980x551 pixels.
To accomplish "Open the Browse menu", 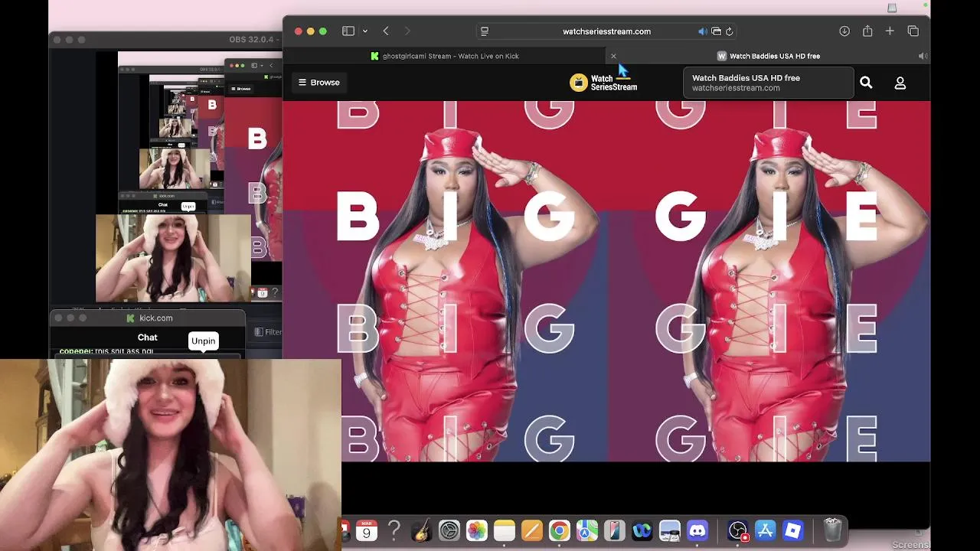I will 319,83.
